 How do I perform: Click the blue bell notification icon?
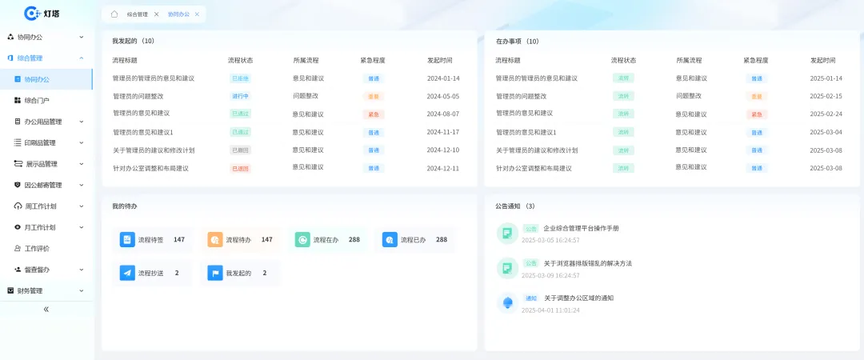(x=507, y=303)
